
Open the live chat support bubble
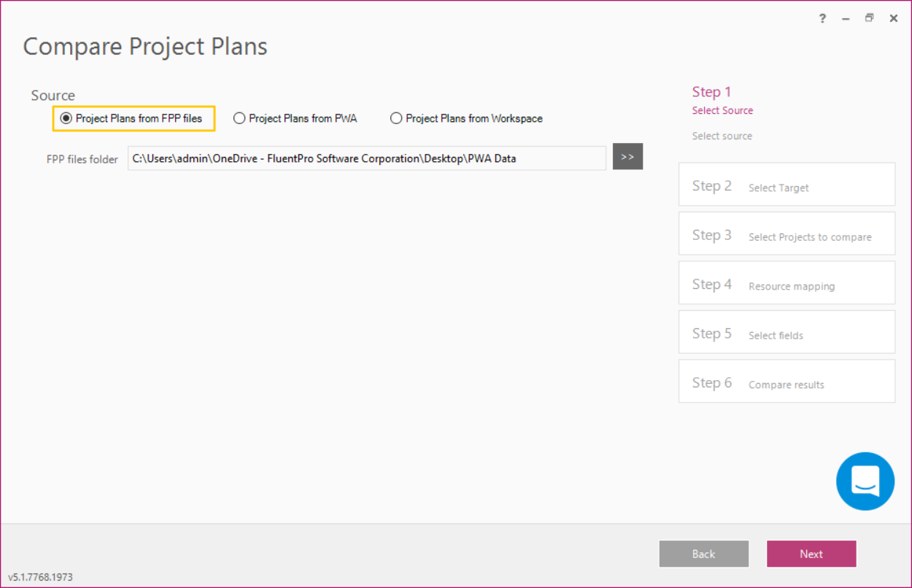coord(865,481)
